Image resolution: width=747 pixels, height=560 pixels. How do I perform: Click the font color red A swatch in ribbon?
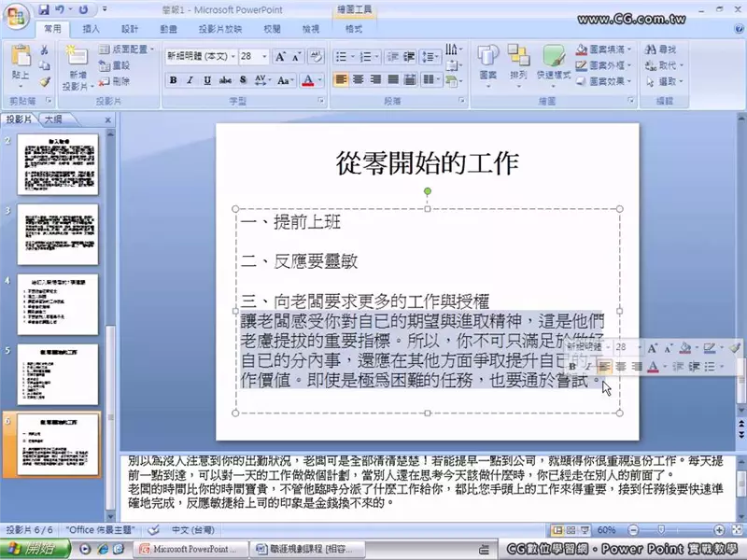(308, 80)
